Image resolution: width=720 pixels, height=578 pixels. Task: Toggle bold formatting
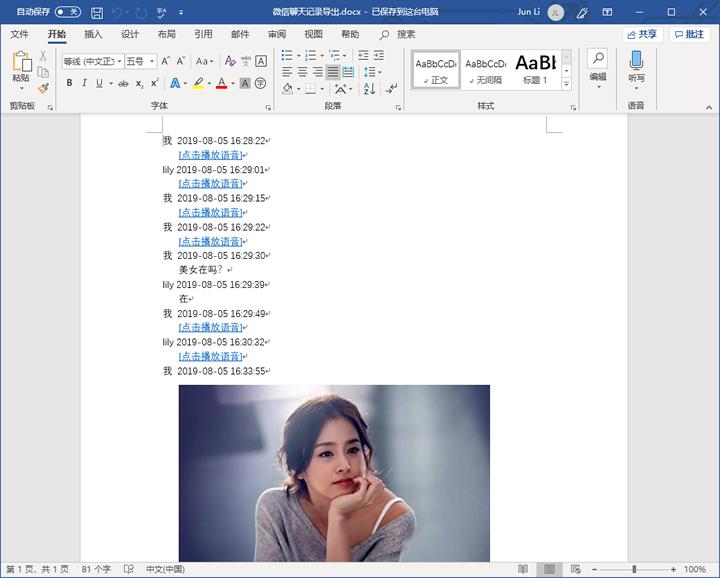tap(69, 83)
